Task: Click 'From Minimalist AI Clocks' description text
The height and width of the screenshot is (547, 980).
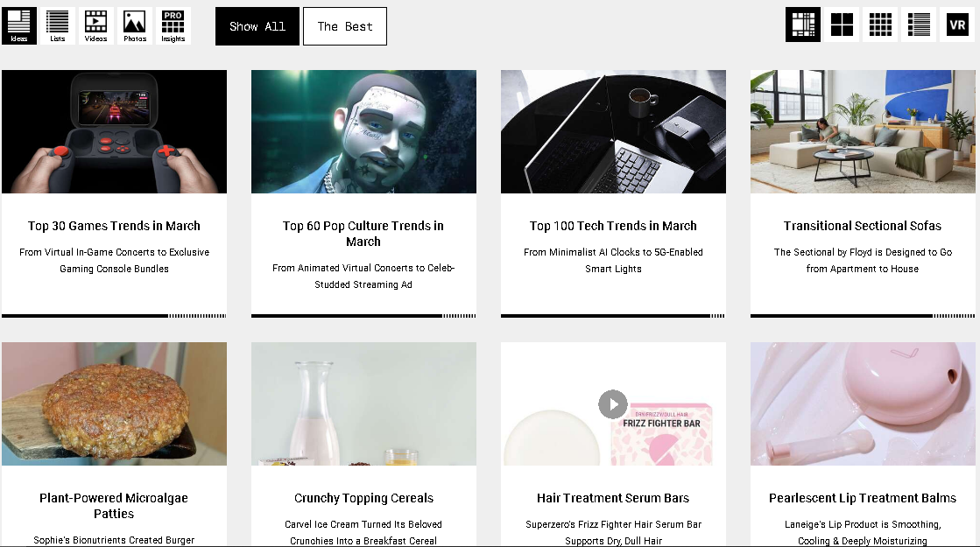Action: [613, 261]
